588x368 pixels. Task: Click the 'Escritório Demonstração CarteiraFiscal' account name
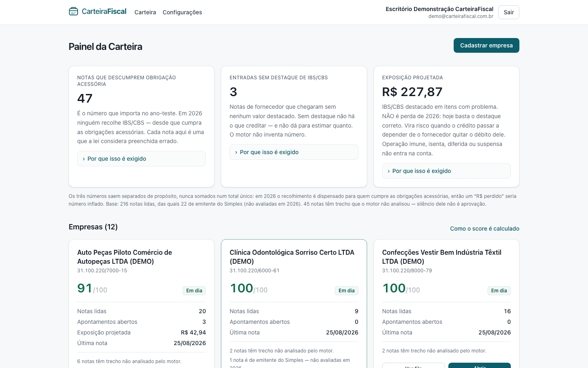point(439,9)
